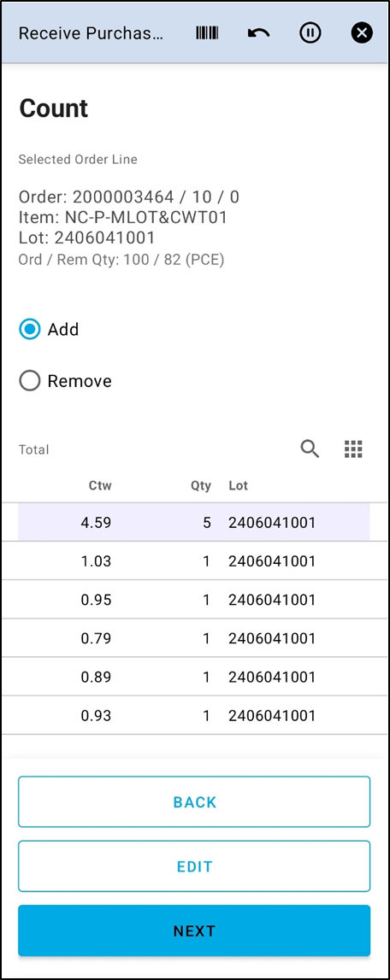
Task: Click the BACK button
Action: (x=194, y=802)
